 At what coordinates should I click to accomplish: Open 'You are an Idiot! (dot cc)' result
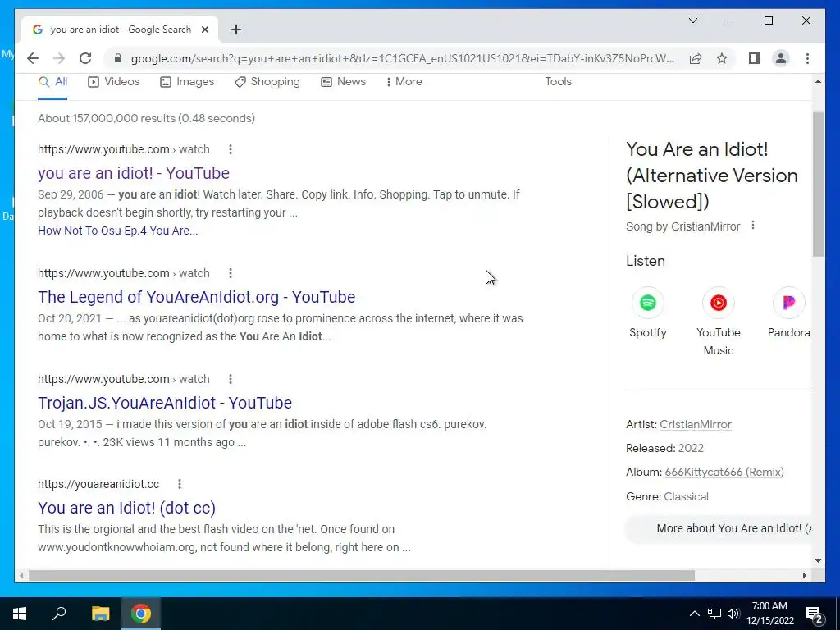pyautogui.click(x=126, y=508)
